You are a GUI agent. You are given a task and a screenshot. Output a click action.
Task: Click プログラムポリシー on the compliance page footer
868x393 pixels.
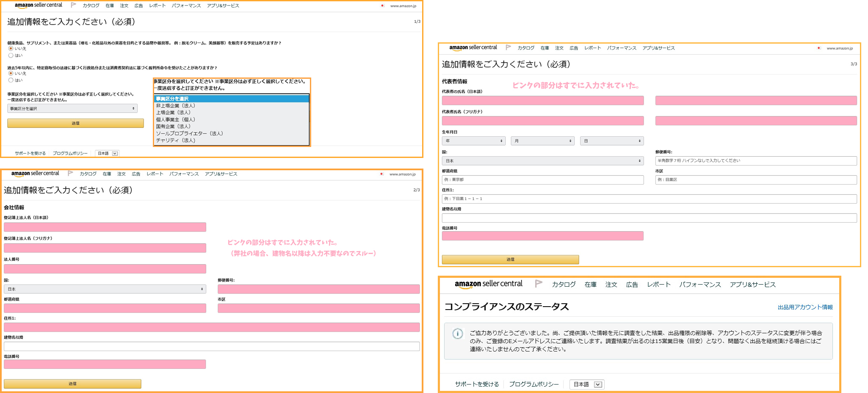(534, 384)
